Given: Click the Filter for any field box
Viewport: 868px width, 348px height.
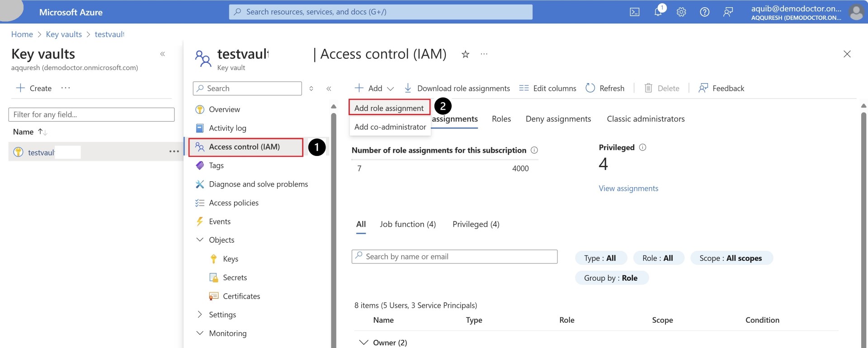Looking at the screenshot, I should 91,114.
